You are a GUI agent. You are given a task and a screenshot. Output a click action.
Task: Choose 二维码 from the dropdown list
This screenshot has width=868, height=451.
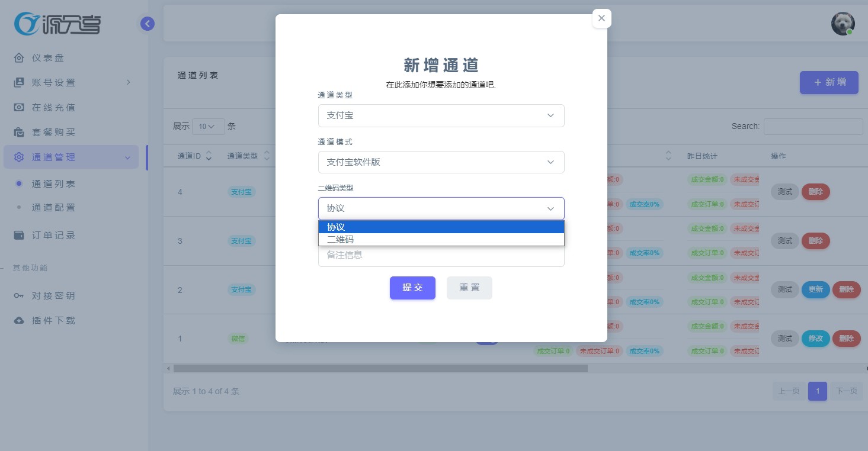click(441, 240)
